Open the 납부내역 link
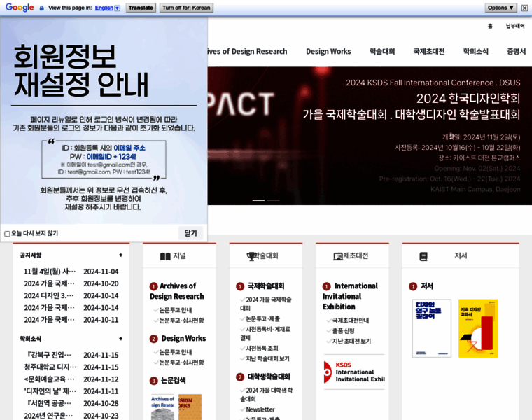This screenshot has height=420, width=532. pyautogui.click(x=515, y=26)
